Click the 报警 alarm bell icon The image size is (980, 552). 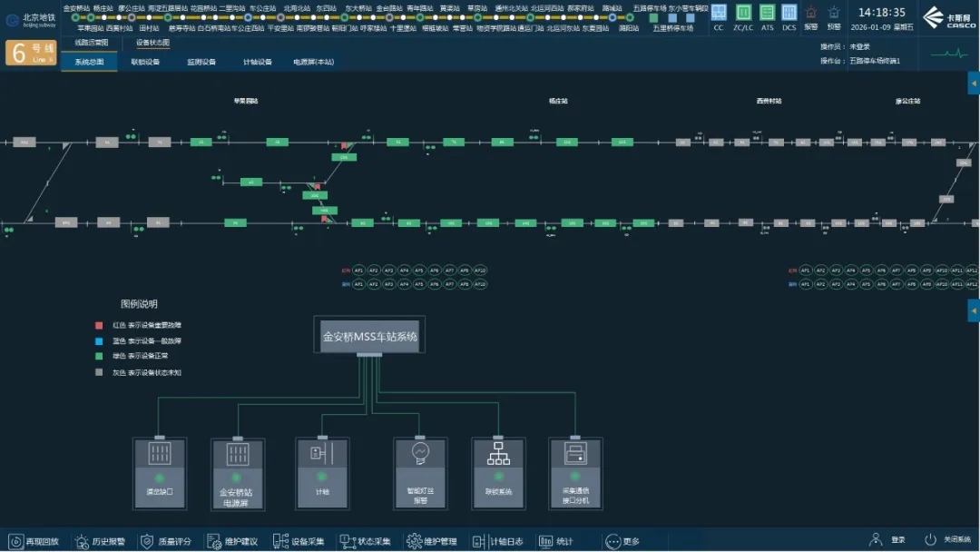(810, 13)
